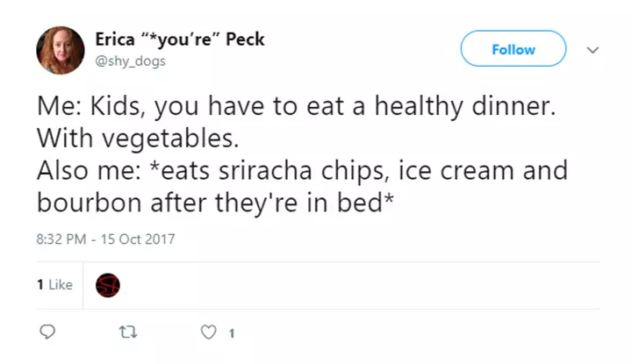
Task: View who liked via "1 Like"
Action: (54, 285)
